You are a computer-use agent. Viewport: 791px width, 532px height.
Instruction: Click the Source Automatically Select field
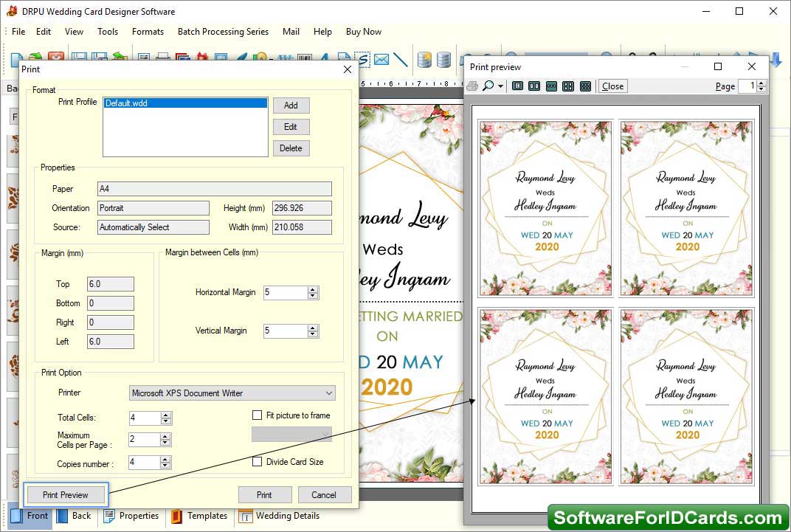point(153,227)
